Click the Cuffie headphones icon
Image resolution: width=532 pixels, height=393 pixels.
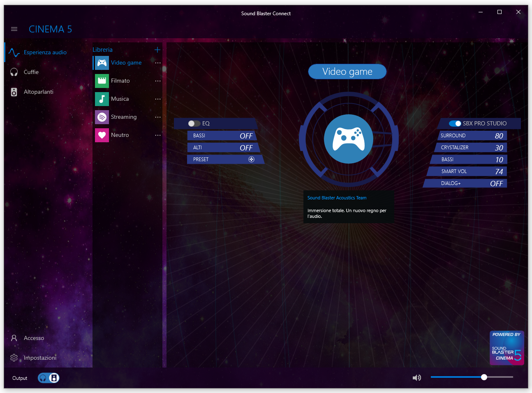[14, 72]
